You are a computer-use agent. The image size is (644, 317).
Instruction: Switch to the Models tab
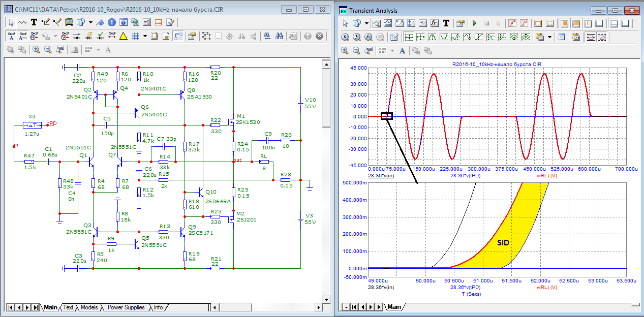89,307
